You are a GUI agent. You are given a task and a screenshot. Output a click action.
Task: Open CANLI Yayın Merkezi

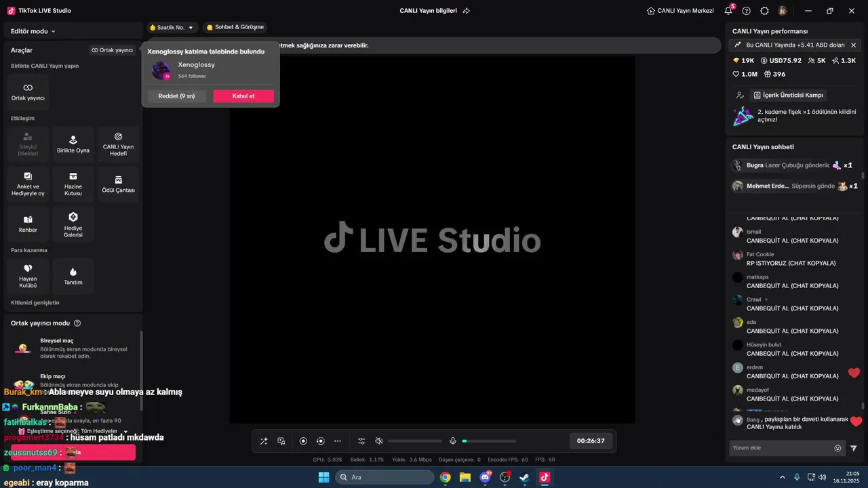[680, 11]
